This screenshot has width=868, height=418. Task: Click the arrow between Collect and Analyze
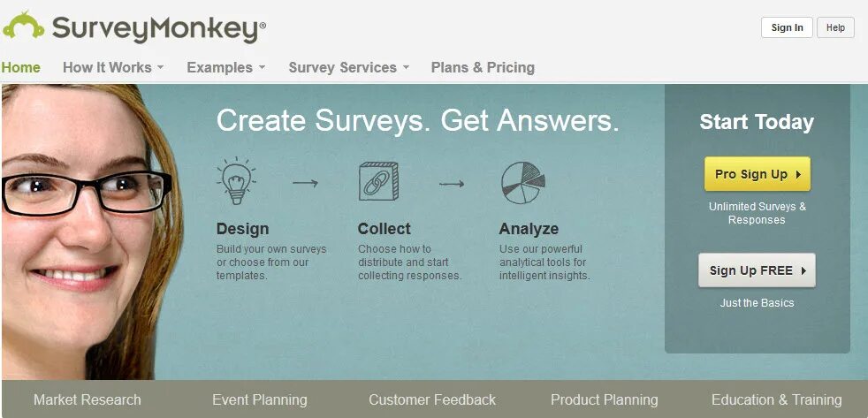[452, 183]
